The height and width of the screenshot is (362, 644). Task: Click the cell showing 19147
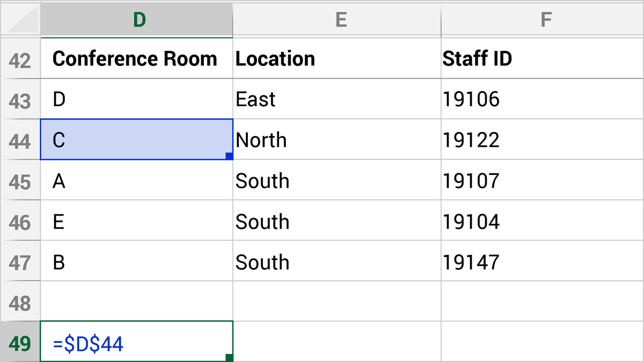click(542, 262)
